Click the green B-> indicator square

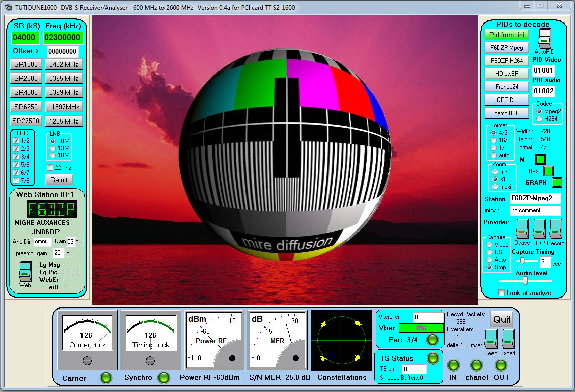click(548, 171)
